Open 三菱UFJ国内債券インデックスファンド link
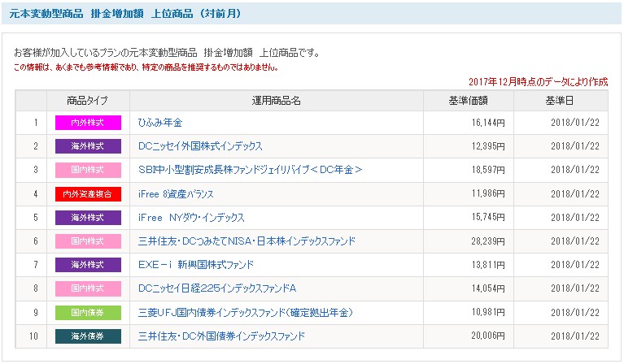 pyautogui.click(x=246, y=312)
